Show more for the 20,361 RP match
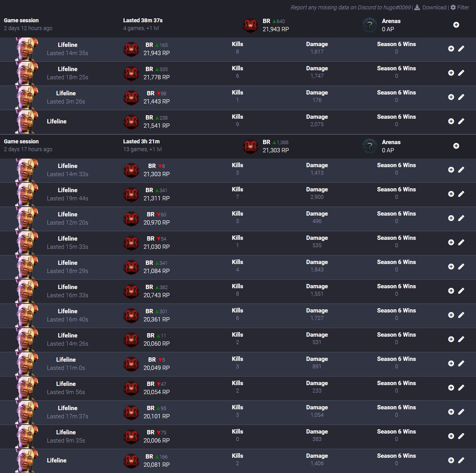 tap(451, 315)
